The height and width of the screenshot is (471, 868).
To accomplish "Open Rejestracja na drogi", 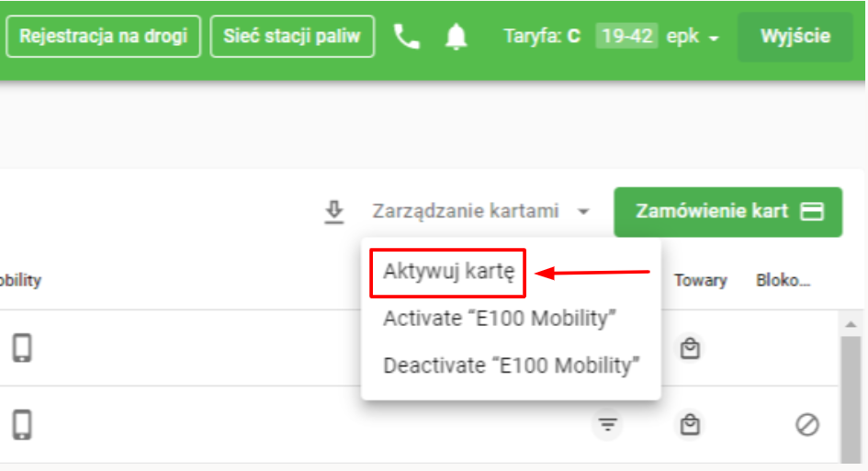I will (x=103, y=37).
